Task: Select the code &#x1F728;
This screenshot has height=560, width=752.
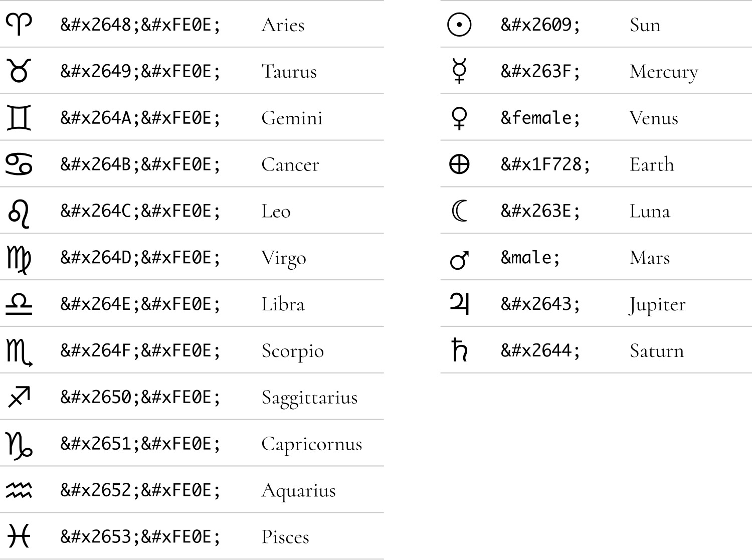Action: click(545, 164)
